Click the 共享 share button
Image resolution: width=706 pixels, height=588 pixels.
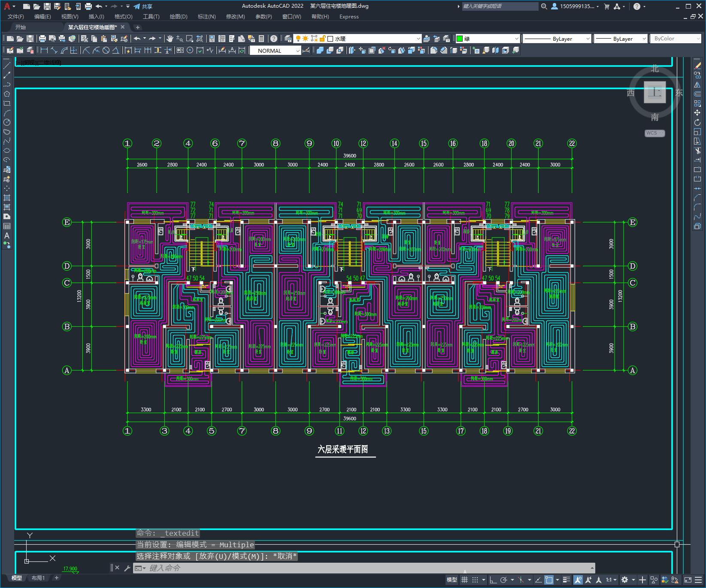[143, 6]
